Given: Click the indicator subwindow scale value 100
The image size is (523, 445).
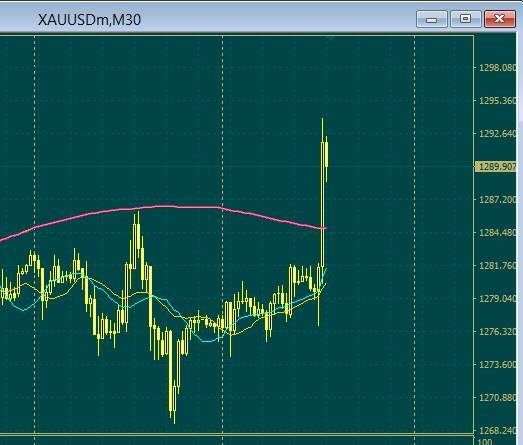Looking at the screenshot, I should coord(486,442).
